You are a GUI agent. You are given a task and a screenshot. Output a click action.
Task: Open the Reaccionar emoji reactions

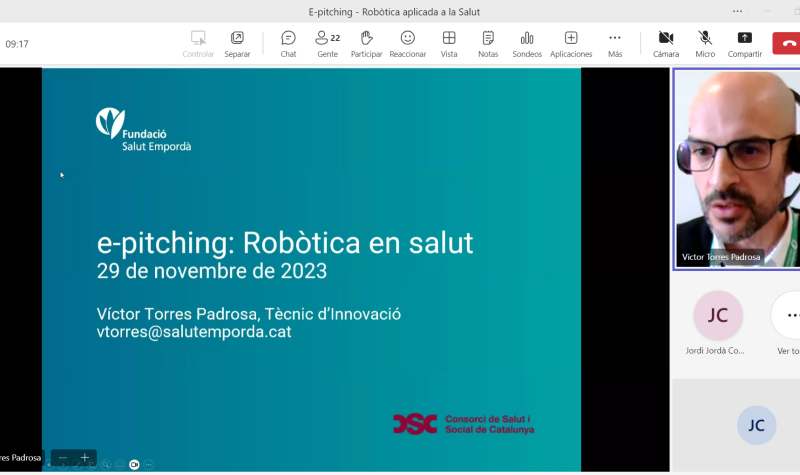click(407, 43)
